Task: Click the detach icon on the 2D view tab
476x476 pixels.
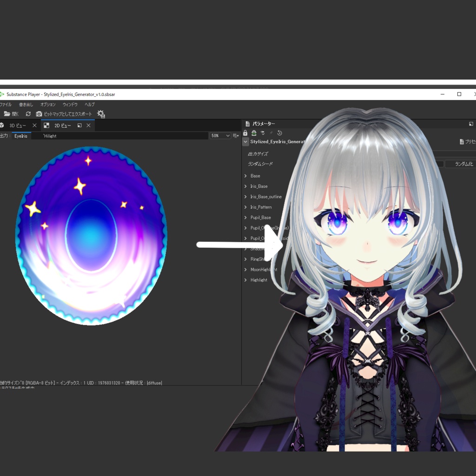Action: [79, 126]
